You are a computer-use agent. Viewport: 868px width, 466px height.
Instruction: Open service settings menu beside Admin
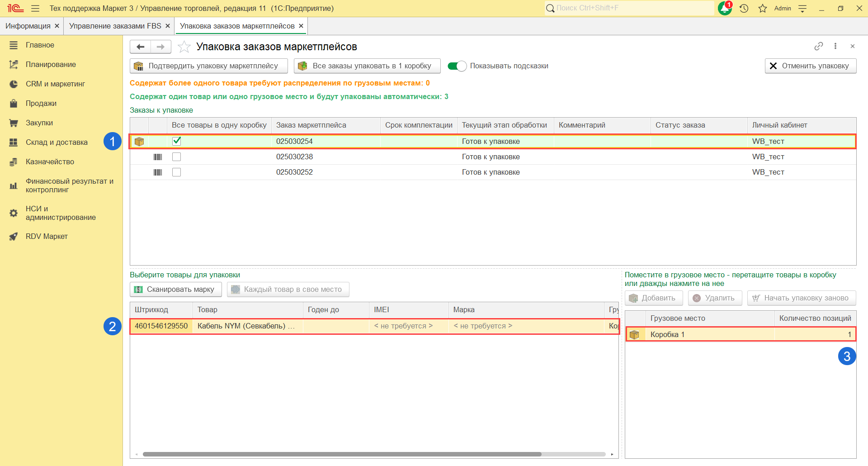802,9
